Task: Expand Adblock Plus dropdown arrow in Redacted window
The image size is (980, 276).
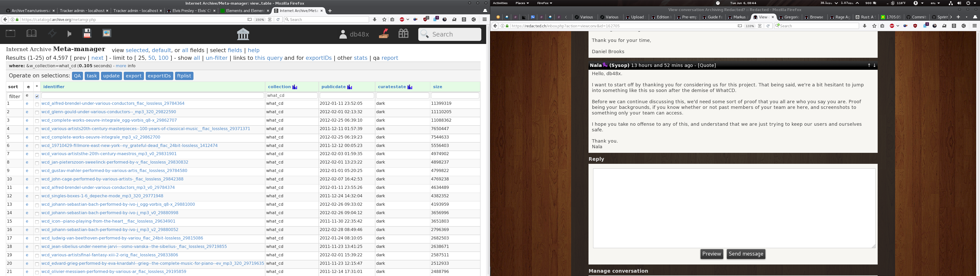Action: (898, 26)
